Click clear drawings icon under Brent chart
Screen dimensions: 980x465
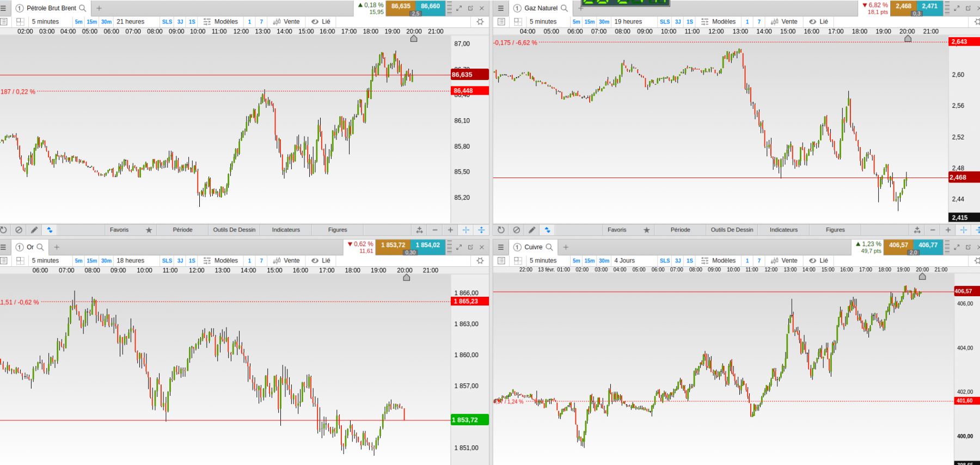(19, 230)
